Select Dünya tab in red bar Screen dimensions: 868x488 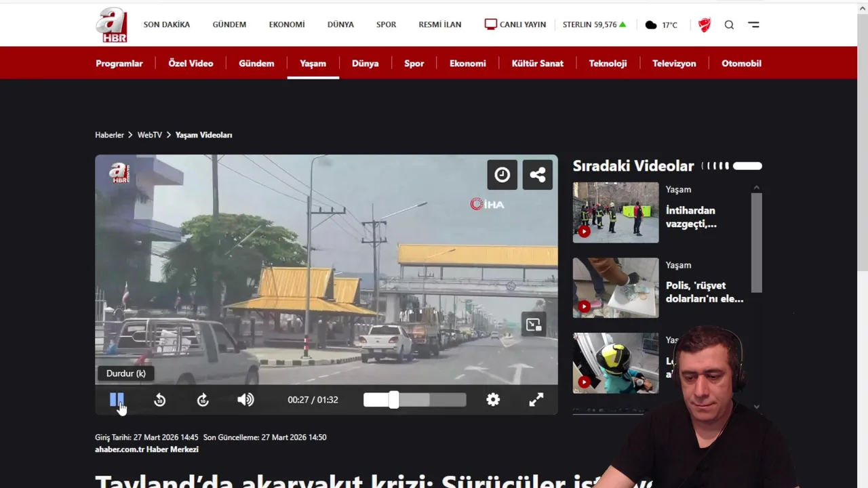(x=366, y=63)
